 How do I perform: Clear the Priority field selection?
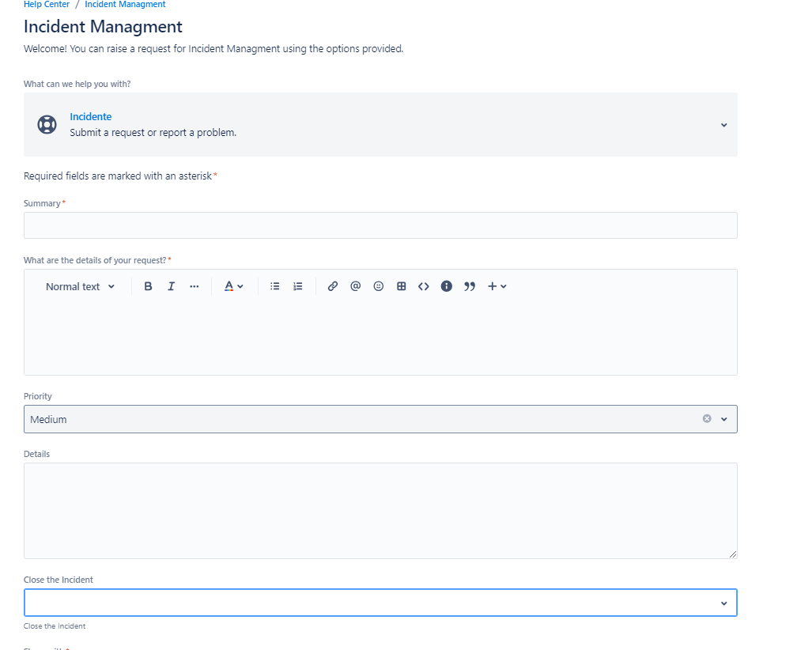[706, 418]
